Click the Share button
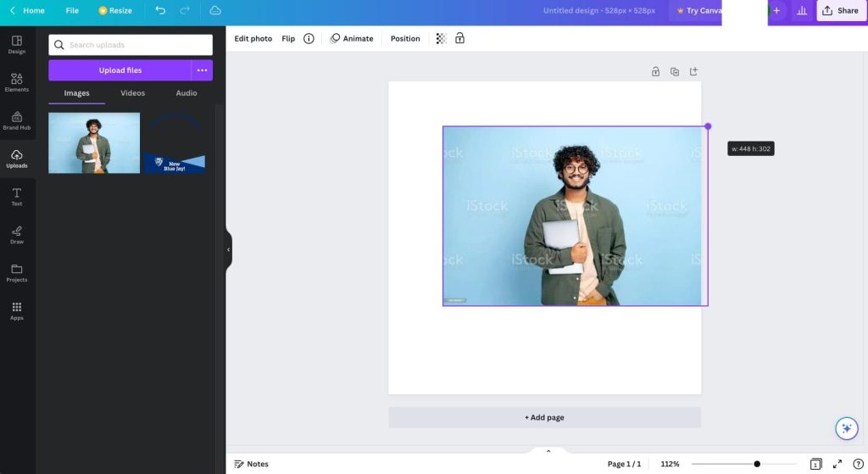Image resolution: width=868 pixels, height=474 pixels. coord(840,10)
